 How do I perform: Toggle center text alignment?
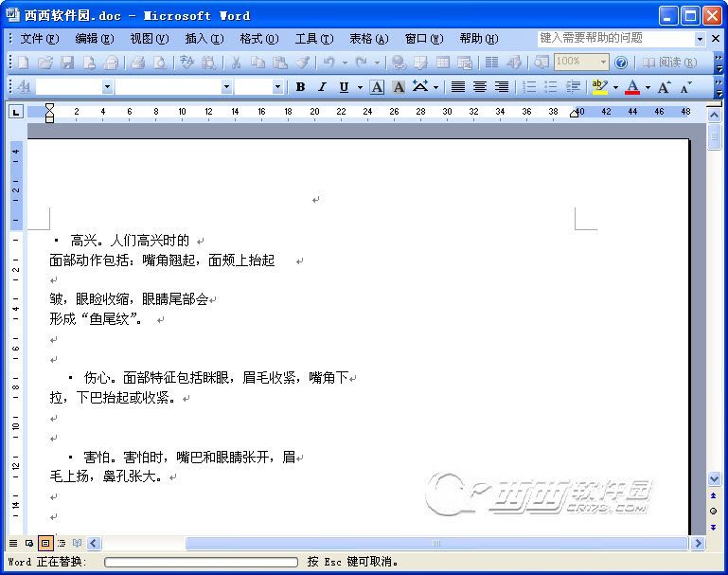point(480,86)
